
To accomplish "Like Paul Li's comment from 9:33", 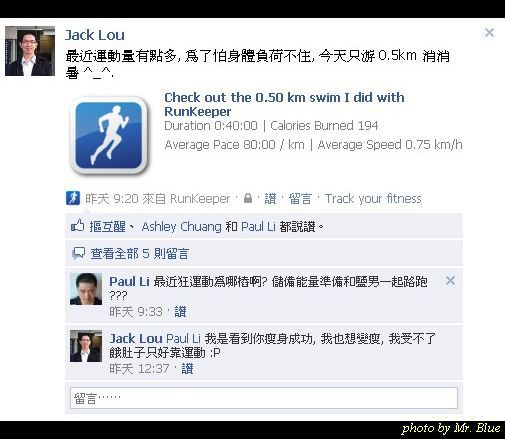I will (180, 312).
